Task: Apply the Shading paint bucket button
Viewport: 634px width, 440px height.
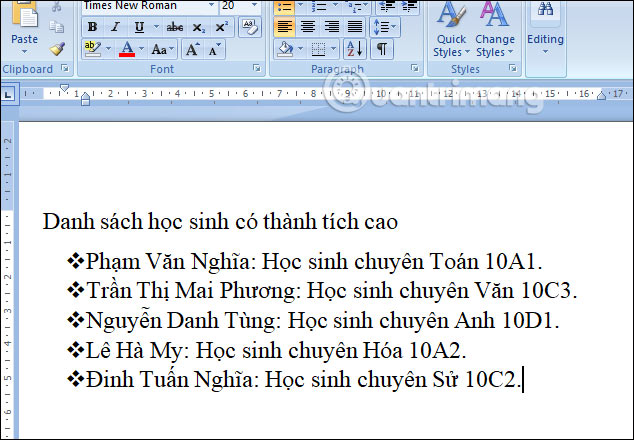Action: [x=285, y=49]
